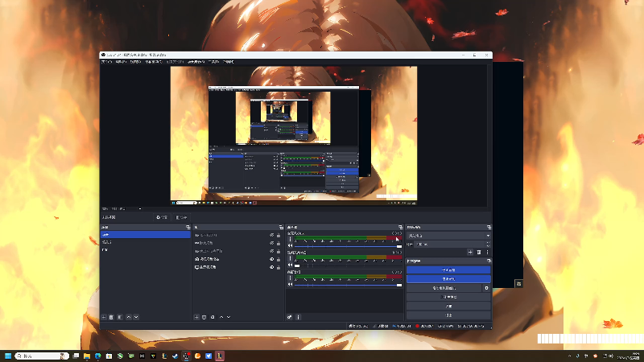Remove selected scene using the trash icon

111,317
